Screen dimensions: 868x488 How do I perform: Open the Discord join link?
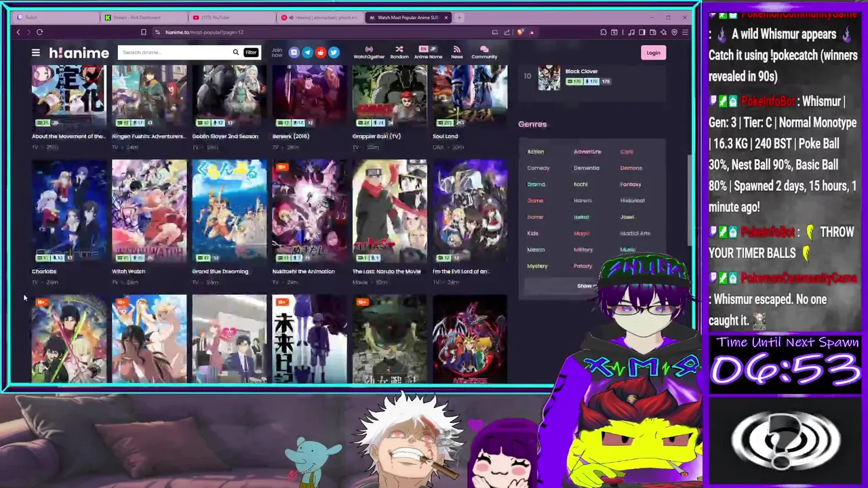(294, 52)
